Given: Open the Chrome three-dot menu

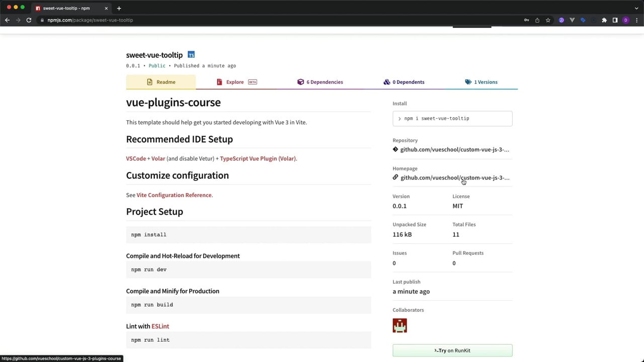Looking at the screenshot, I should (x=636, y=20).
